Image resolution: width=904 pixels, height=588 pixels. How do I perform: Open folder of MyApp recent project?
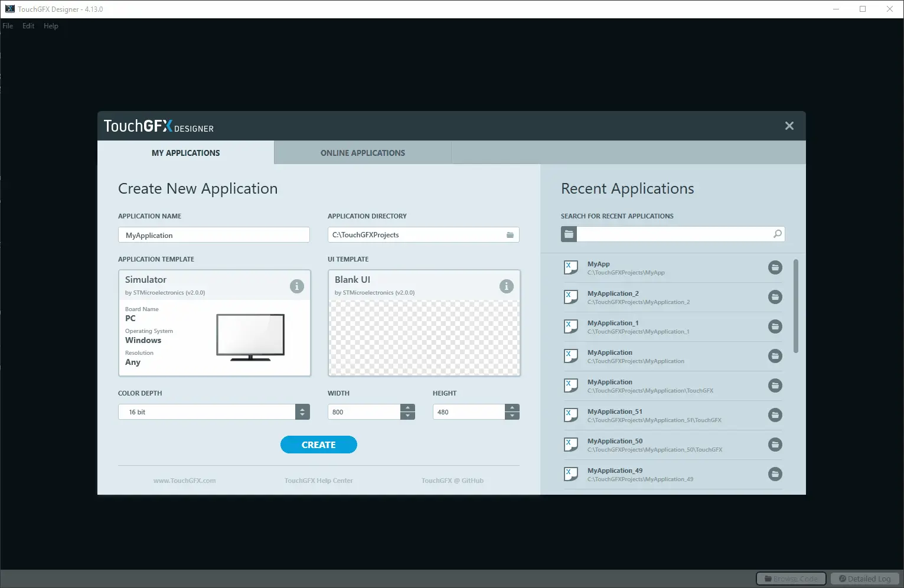775,267
